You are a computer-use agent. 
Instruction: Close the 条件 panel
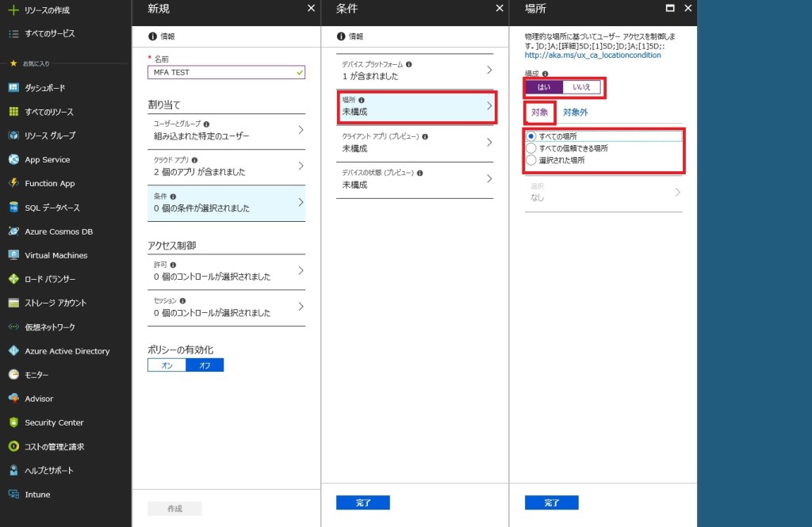(500, 8)
